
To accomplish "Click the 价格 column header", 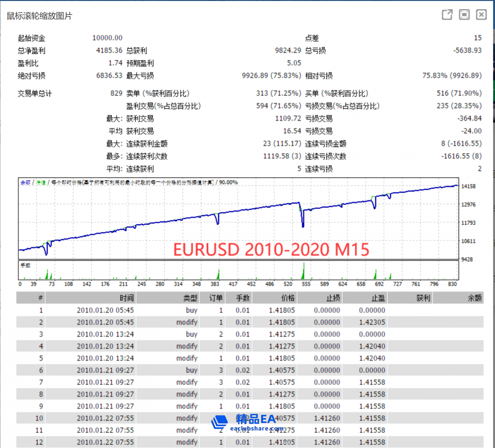I will click(288, 298).
